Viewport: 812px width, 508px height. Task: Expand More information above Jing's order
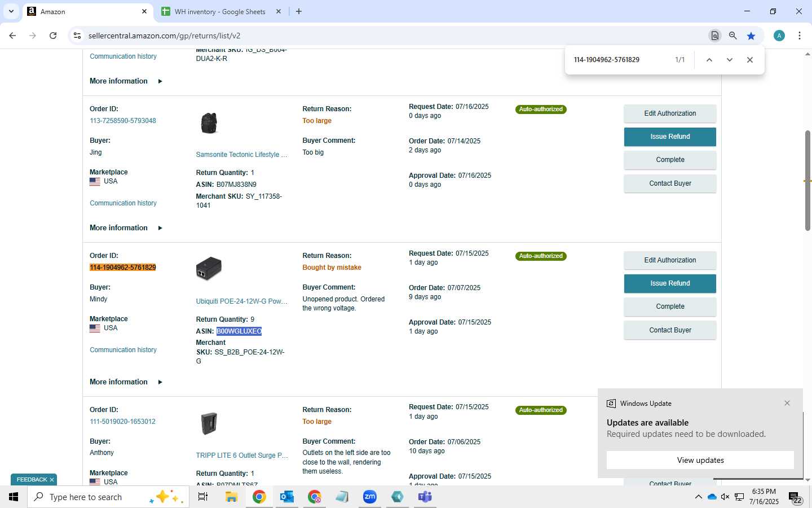pos(126,81)
